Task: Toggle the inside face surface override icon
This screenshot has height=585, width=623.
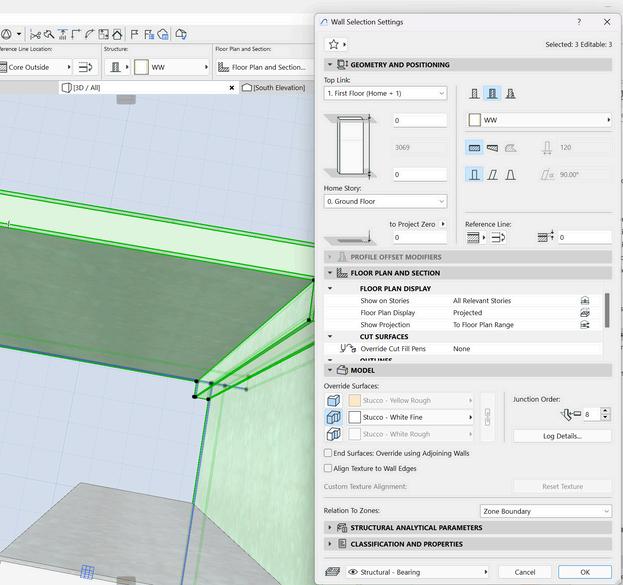Action: 333,434
